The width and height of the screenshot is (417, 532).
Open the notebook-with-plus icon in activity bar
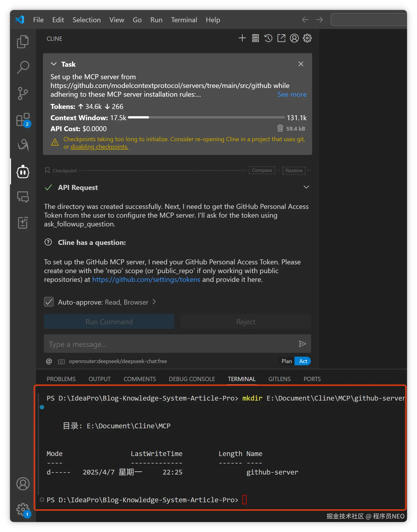click(x=23, y=222)
